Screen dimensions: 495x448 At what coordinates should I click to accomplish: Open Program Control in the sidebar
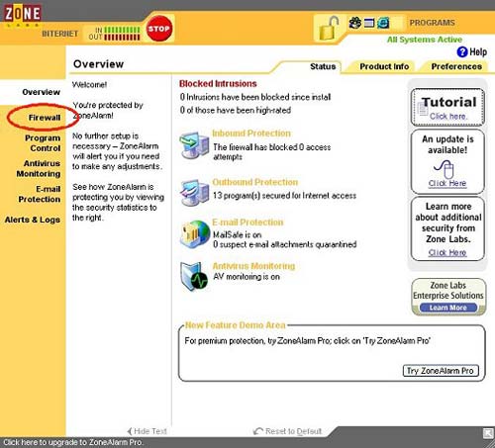point(43,143)
